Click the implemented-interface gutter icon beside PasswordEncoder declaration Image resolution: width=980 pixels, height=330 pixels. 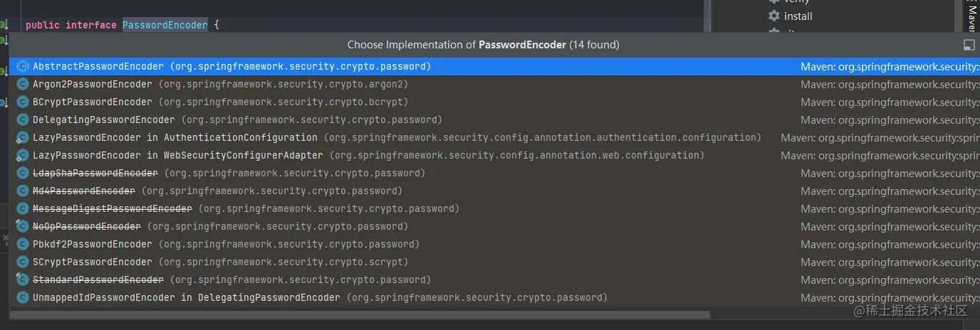pos(3,25)
